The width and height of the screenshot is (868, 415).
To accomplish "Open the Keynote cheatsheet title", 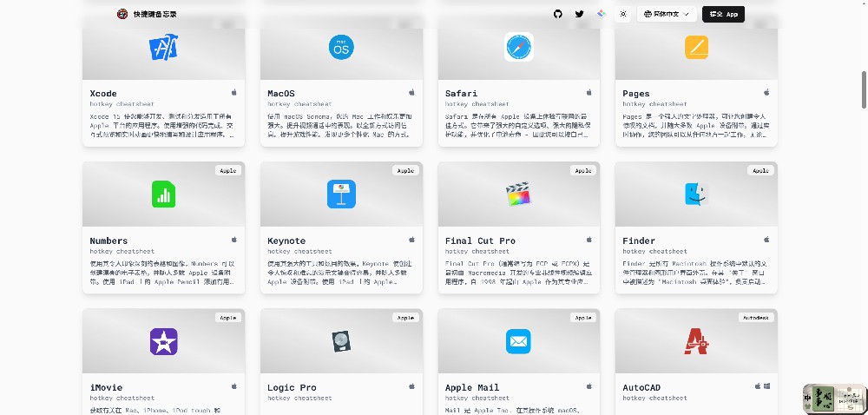I will coord(286,240).
